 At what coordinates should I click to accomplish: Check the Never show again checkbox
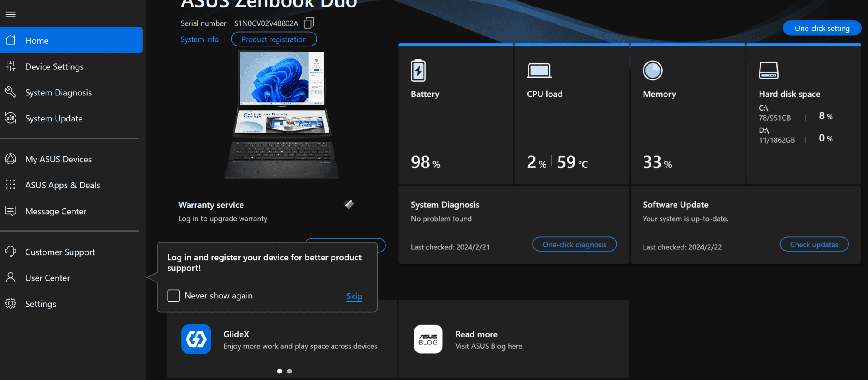pos(173,296)
